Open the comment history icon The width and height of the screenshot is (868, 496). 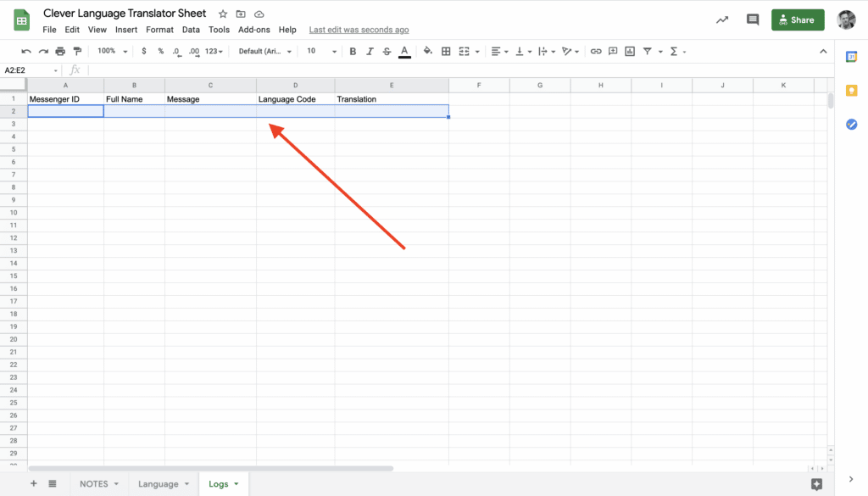[x=752, y=20]
